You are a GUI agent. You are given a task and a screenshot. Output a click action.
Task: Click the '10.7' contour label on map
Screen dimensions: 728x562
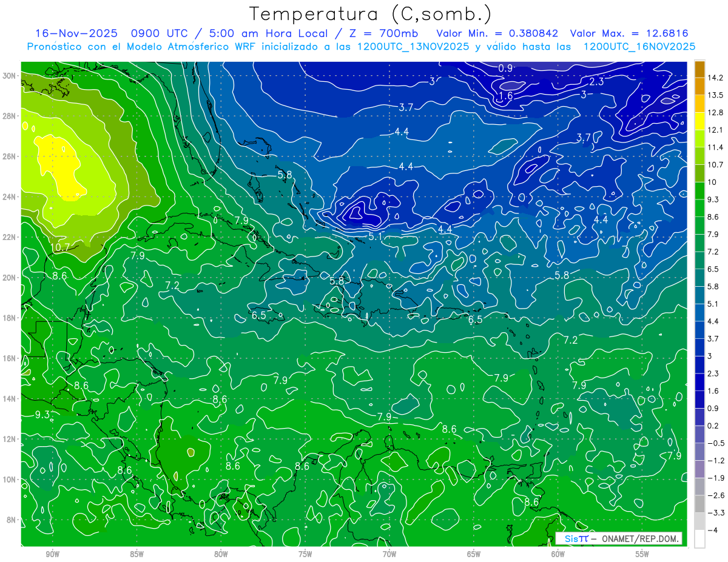(x=59, y=247)
